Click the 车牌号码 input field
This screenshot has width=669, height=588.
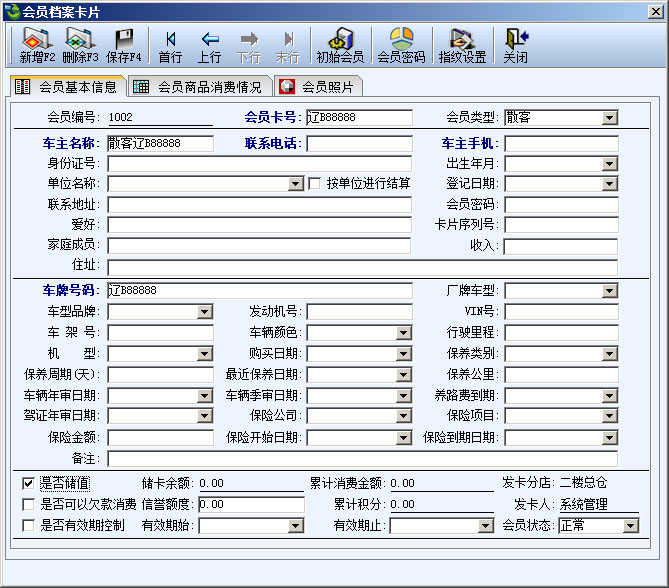pyautogui.click(x=260, y=291)
